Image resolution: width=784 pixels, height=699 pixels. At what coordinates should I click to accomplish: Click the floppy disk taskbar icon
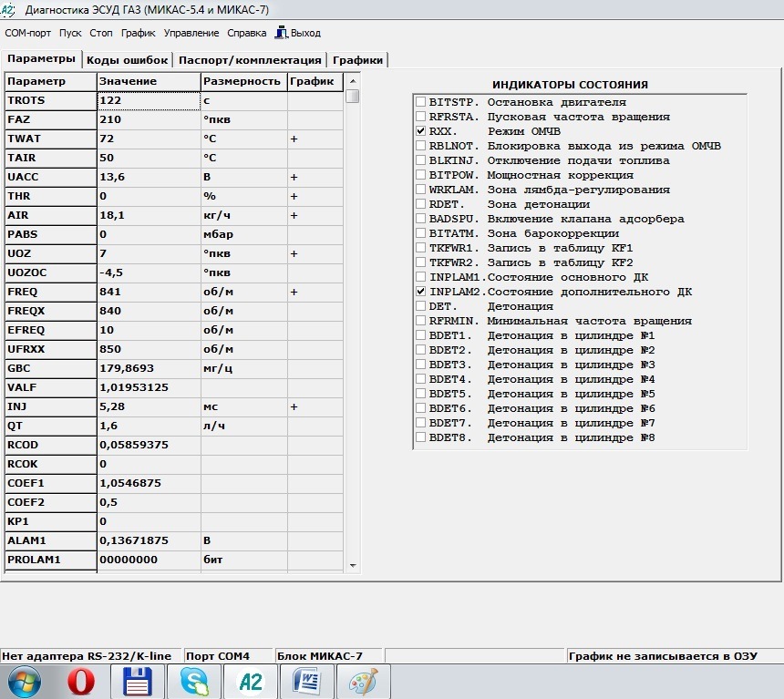pos(137,682)
